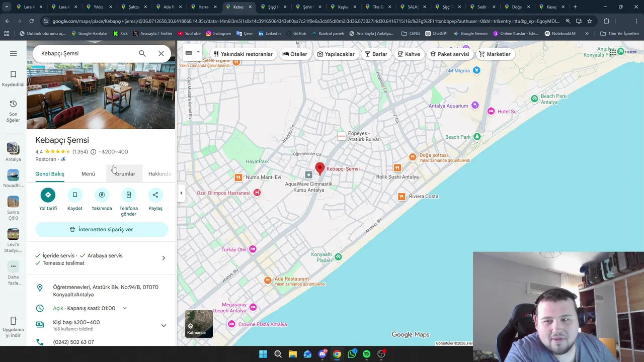Click İnternetten sipariş ver button

point(102,229)
